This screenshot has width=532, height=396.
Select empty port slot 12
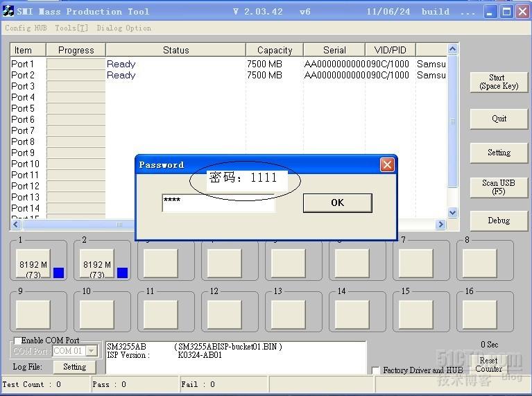(x=224, y=315)
